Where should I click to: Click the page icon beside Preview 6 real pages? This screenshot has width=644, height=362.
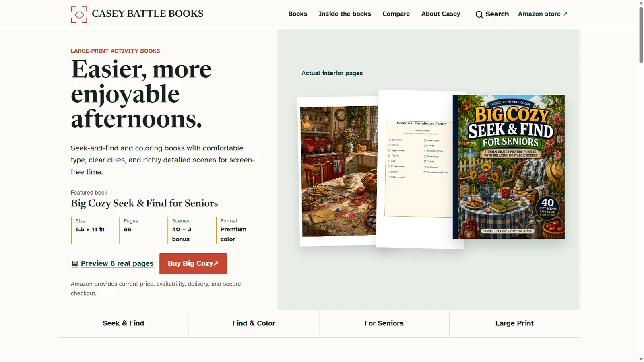click(x=75, y=264)
